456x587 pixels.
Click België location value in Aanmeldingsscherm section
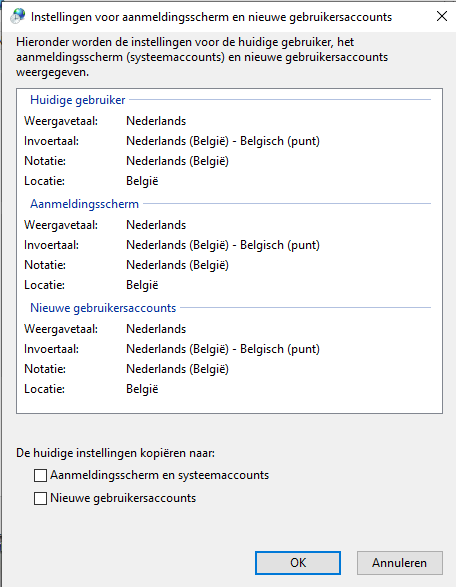point(142,285)
